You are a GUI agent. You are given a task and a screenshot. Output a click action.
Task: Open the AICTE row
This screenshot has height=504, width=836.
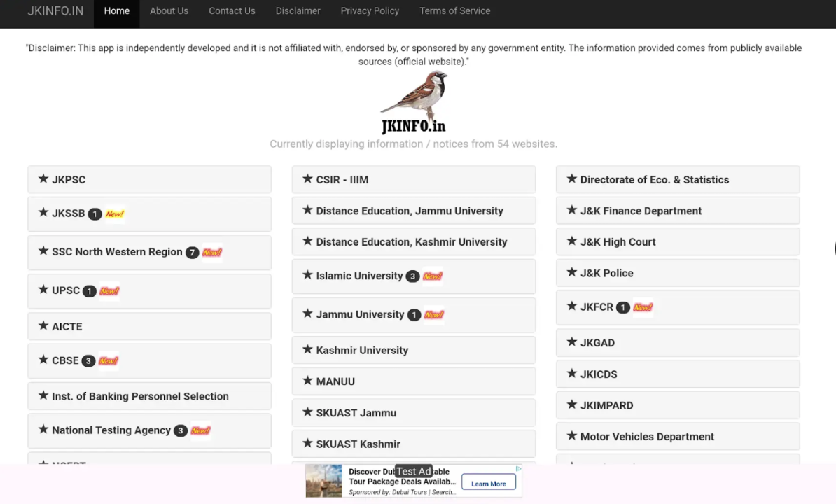tap(149, 326)
